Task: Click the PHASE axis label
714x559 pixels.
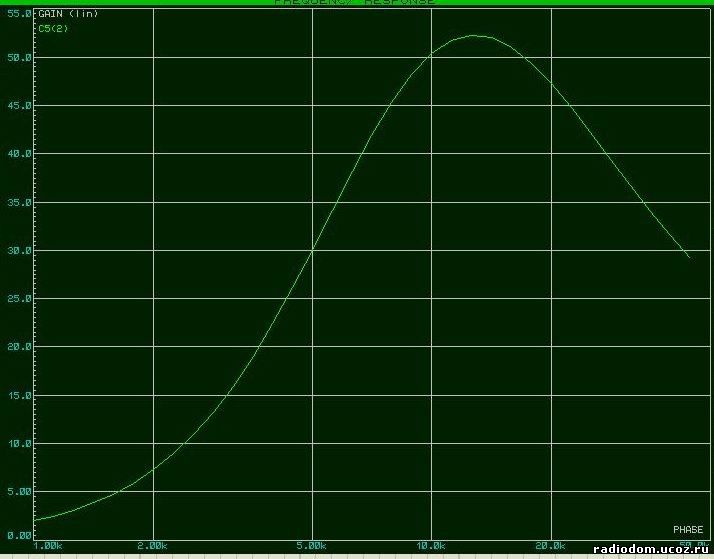Action: click(x=688, y=529)
